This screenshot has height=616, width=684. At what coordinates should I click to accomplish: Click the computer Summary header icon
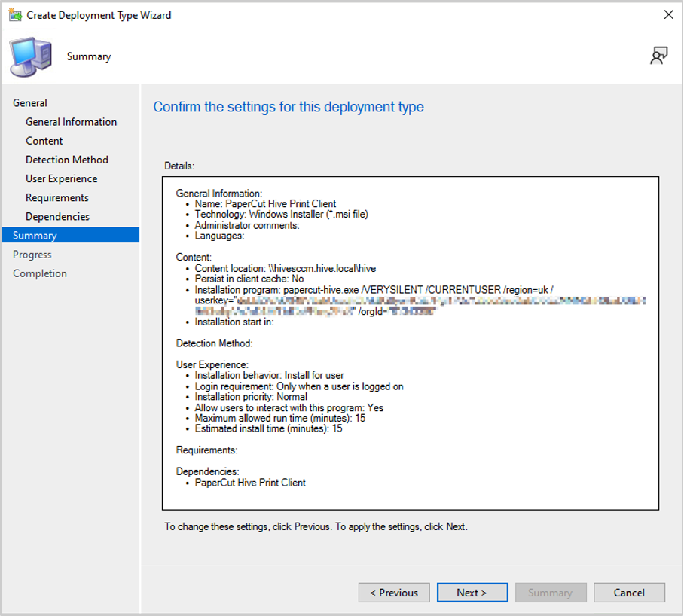click(30, 57)
